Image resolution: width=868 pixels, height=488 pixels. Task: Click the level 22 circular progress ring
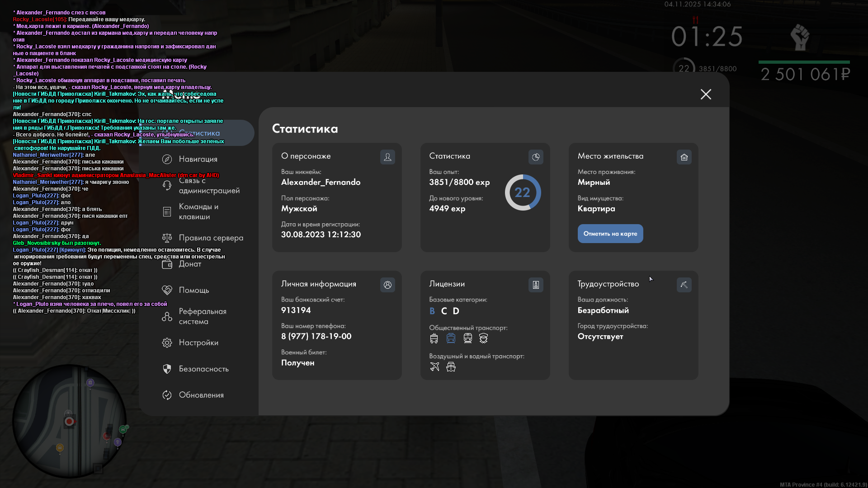(x=523, y=192)
